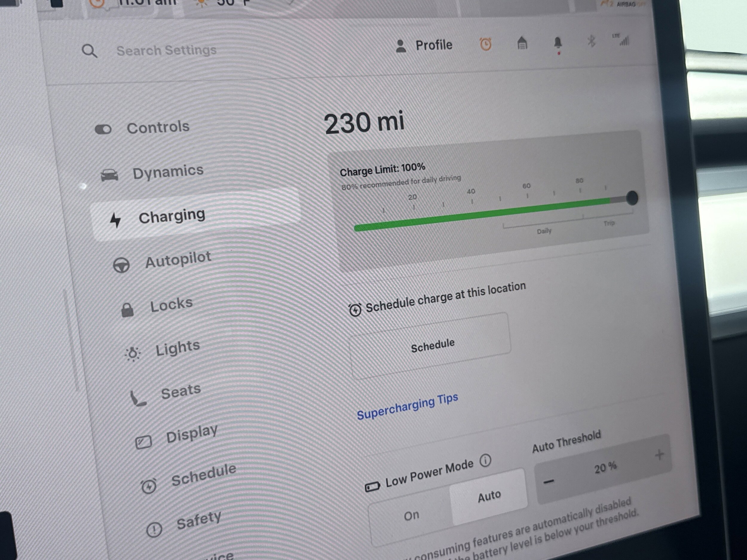The image size is (747, 560).
Task: Click the Search Settings field
Action: coord(166,50)
